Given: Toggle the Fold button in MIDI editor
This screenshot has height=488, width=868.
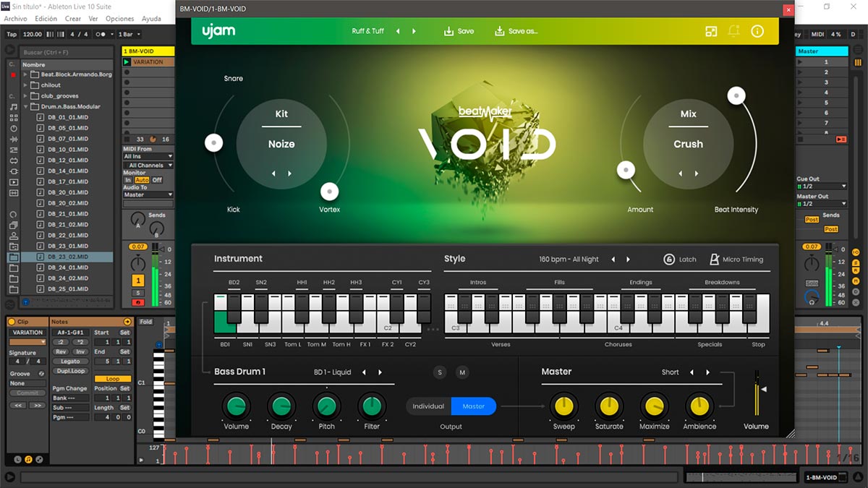Looking at the screenshot, I should point(146,322).
